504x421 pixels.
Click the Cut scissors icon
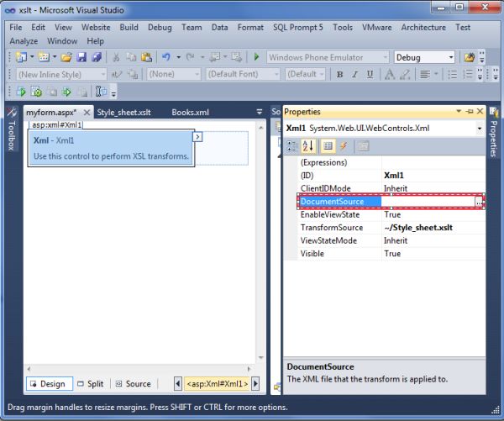pos(116,57)
